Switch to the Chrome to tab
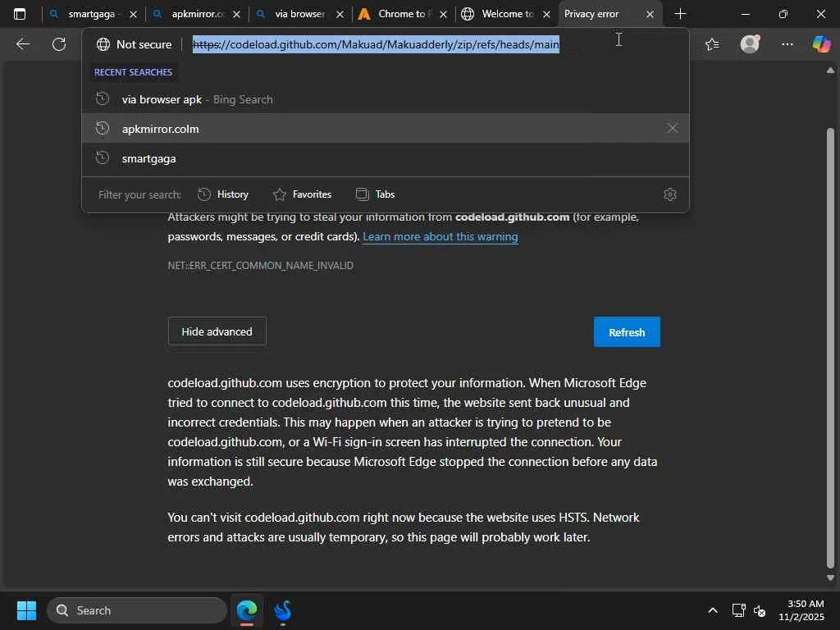 (402, 14)
